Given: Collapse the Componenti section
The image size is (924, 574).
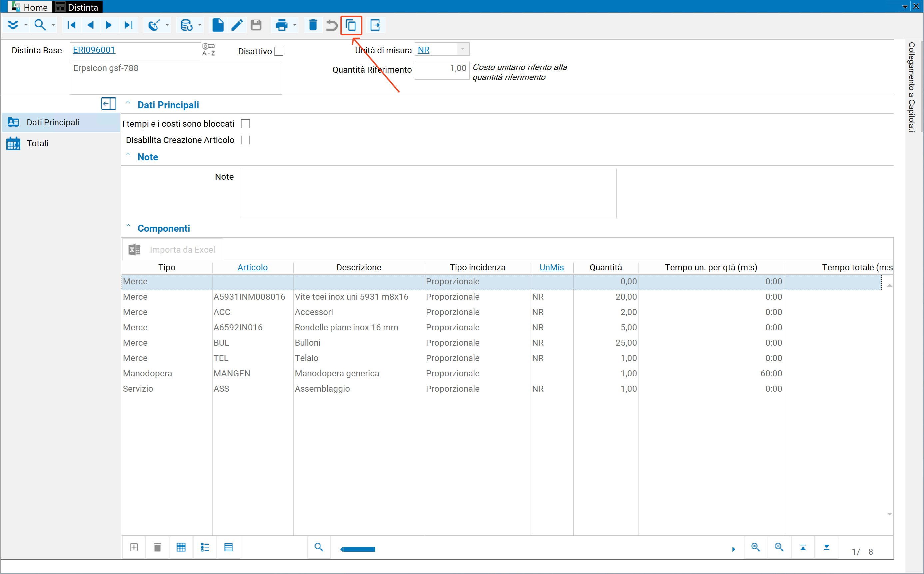Looking at the screenshot, I should click(128, 226).
